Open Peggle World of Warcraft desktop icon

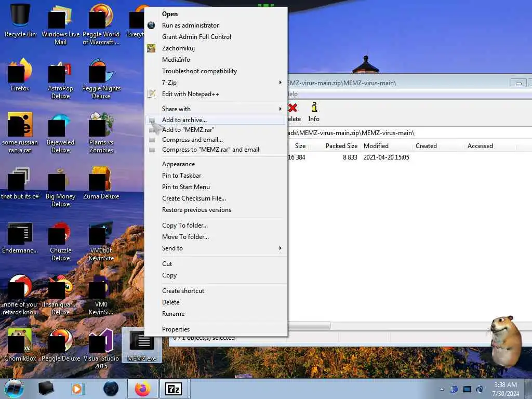101,24
